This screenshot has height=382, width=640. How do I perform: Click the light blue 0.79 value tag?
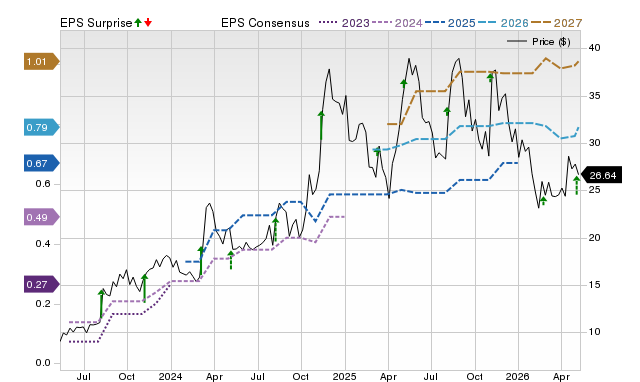42,127
